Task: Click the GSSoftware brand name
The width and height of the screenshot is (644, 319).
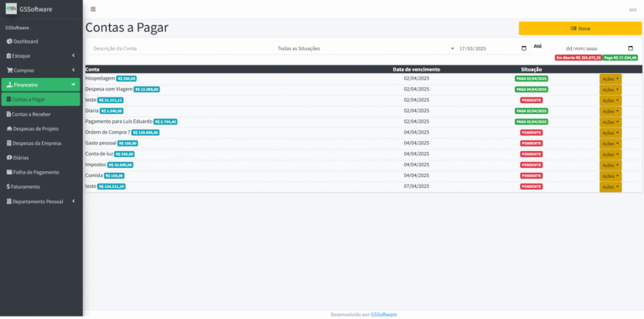Action: (36, 9)
